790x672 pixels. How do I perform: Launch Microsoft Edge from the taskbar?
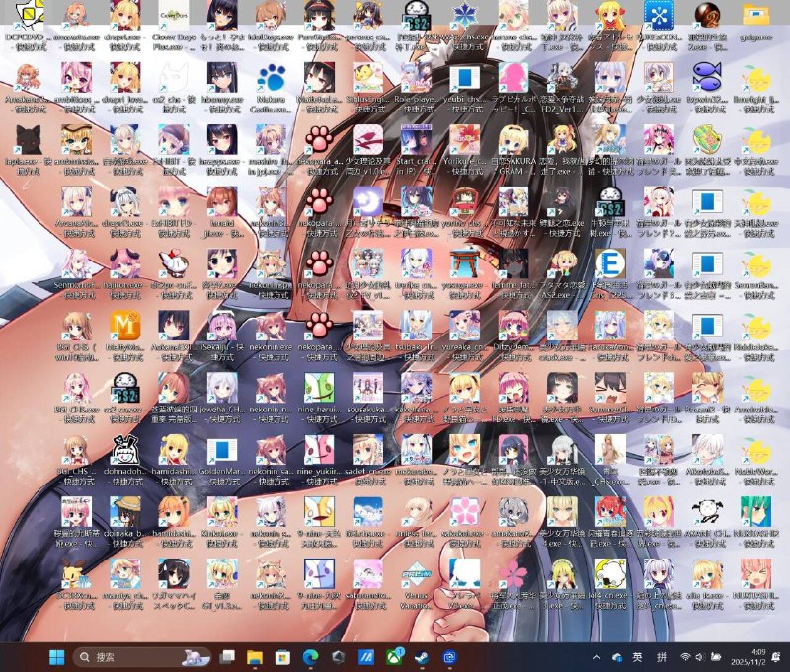point(310,657)
